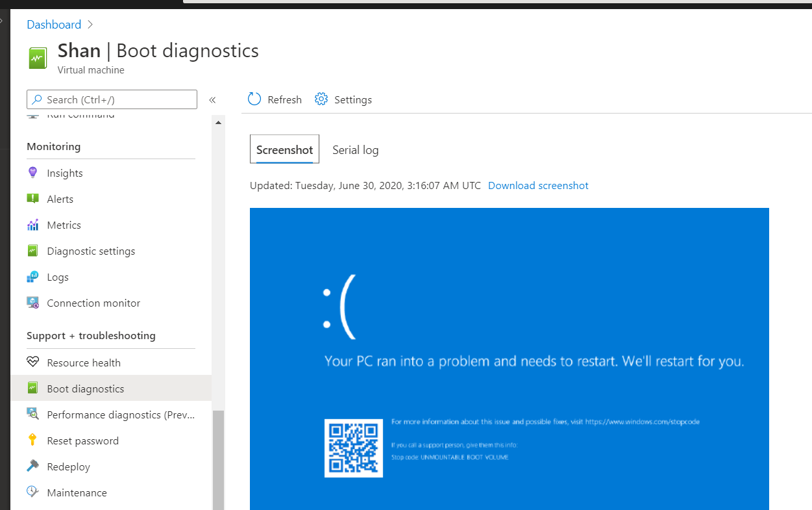Click the Refresh circular arrow icon
Image resolution: width=812 pixels, height=510 pixels.
(x=254, y=99)
